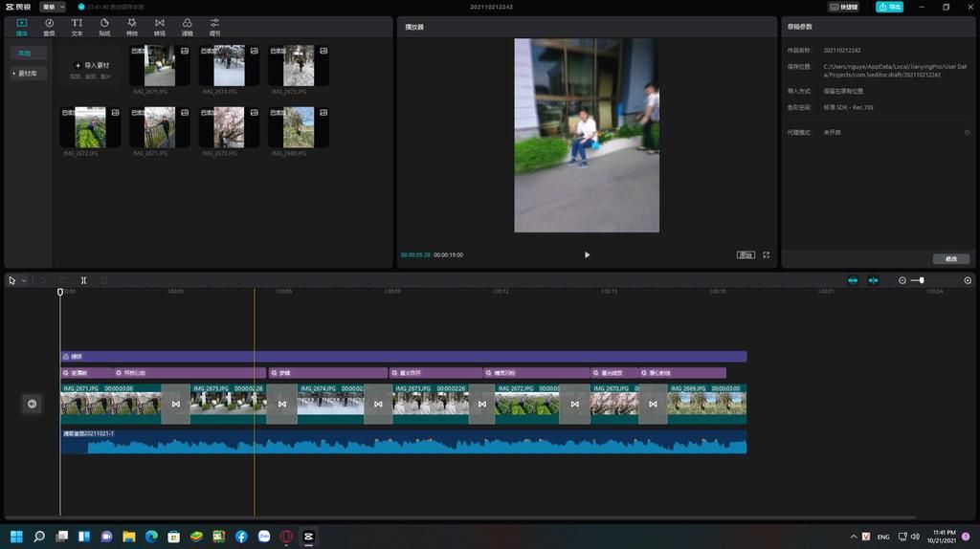Screen dimensions: 980x549
Task: Select the split clip tool in timeline toolbar
Action: point(83,280)
